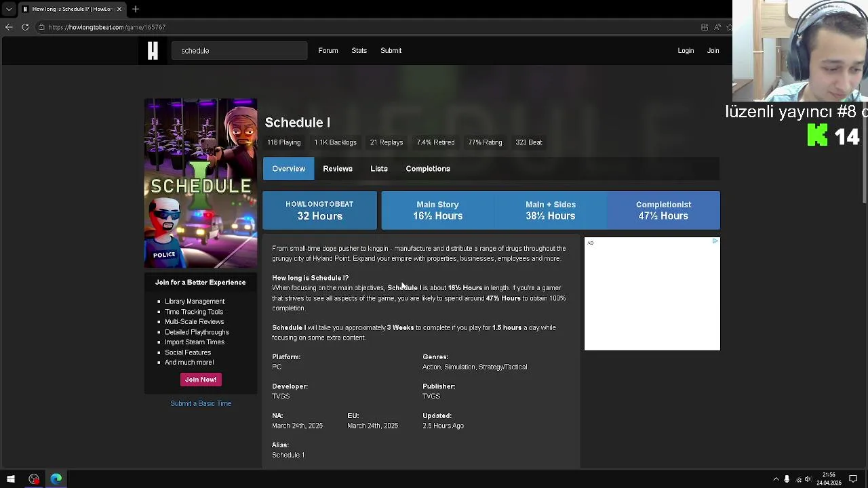Reload the page with refresh icon
Image resolution: width=868 pixels, height=488 pixels.
[25, 27]
